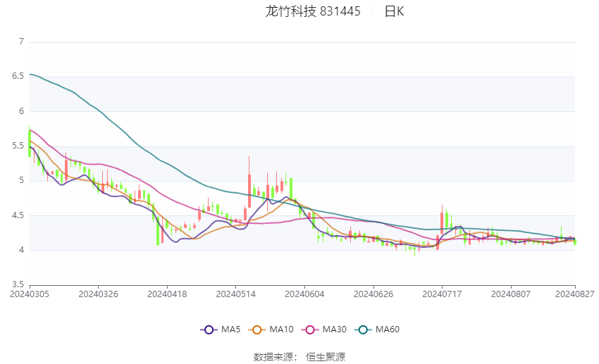Click the 20240827 date axis label
Viewport: 599px width, 364px height.
[575, 294]
